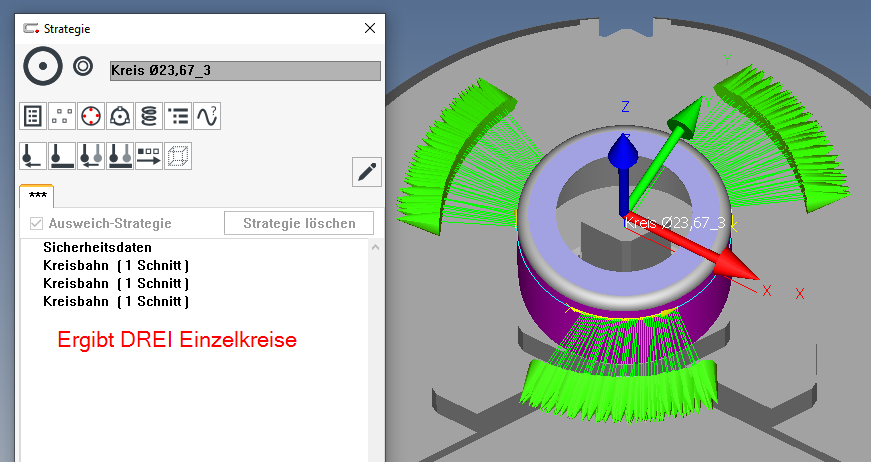This screenshot has width=871, height=462.
Task: Select circle with four red points icon
Action: 91,116
